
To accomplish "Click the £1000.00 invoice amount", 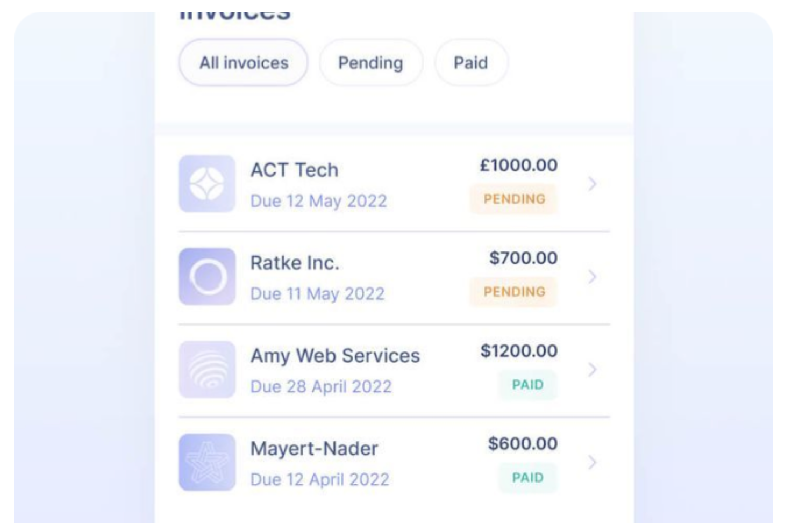I will click(x=518, y=165).
